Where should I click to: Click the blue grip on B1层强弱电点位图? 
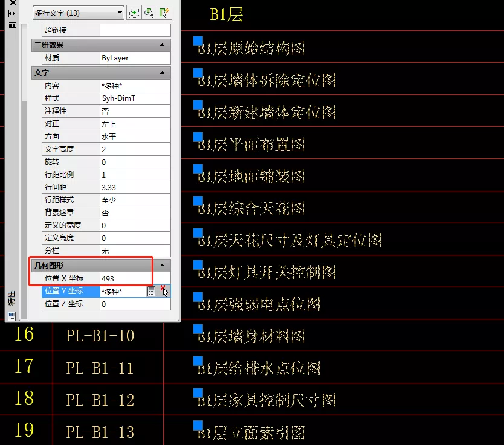198,297
